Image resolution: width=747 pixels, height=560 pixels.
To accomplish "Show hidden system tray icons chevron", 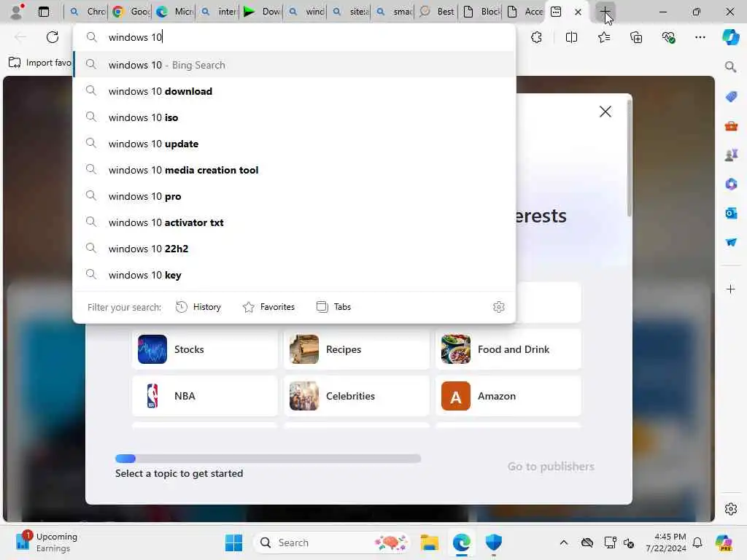I will click(564, 542).
